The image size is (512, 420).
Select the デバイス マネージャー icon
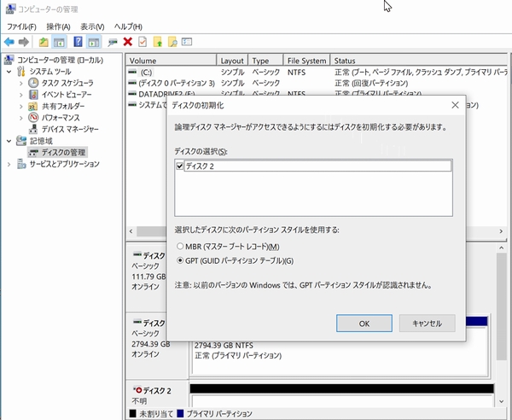pyautogui.click(x=33, y=130)
